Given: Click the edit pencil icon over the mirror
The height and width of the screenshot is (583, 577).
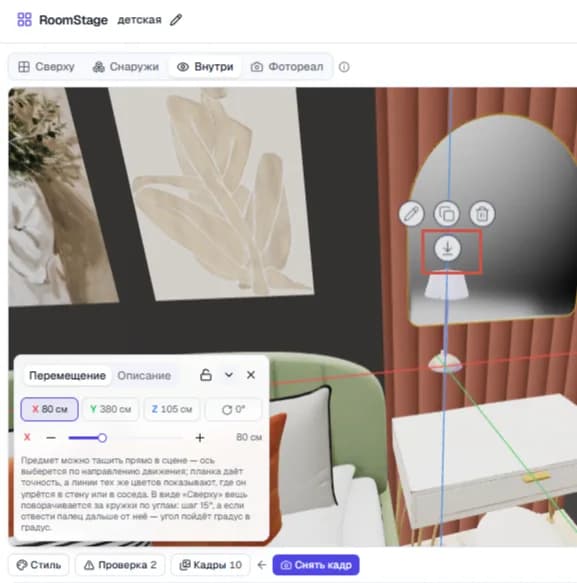Looking at the screenshot, I should pos(411,214).
